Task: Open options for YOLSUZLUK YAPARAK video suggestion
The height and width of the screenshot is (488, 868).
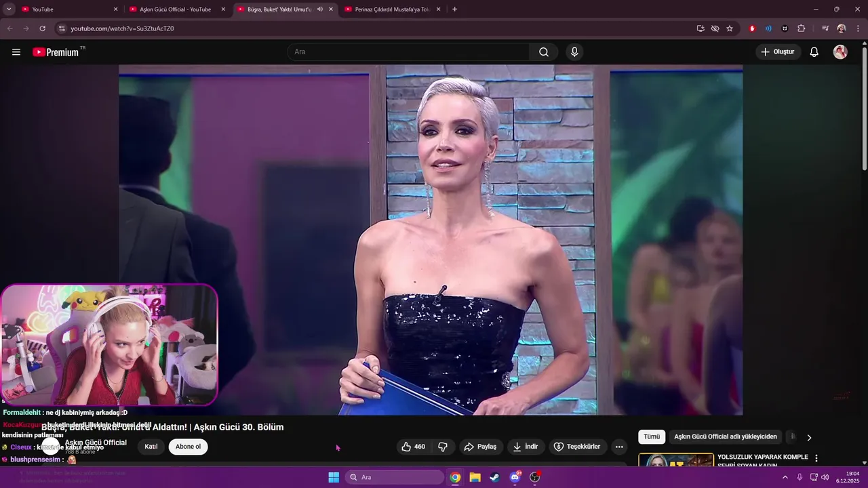Action: click(x=816, y=458)
